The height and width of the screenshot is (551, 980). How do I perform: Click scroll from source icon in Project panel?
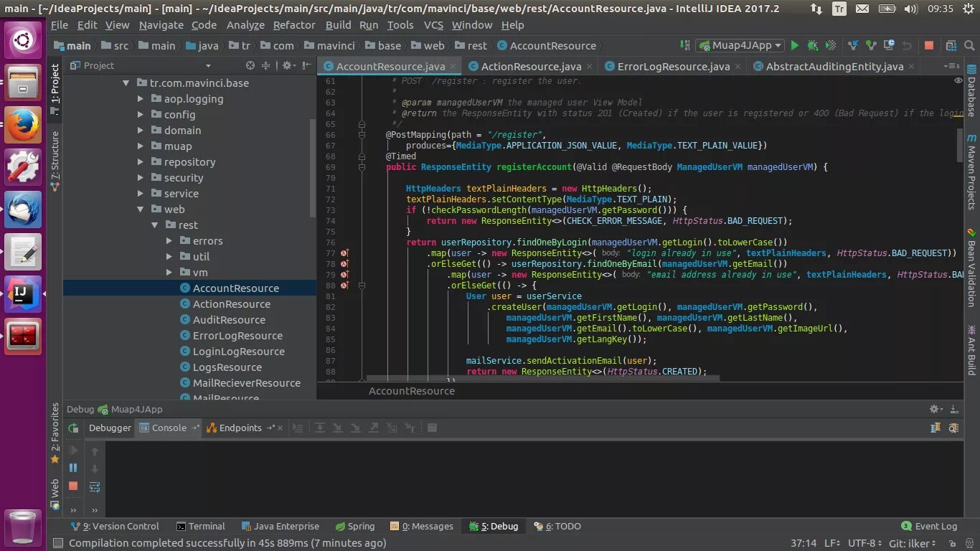coord(250,65)
